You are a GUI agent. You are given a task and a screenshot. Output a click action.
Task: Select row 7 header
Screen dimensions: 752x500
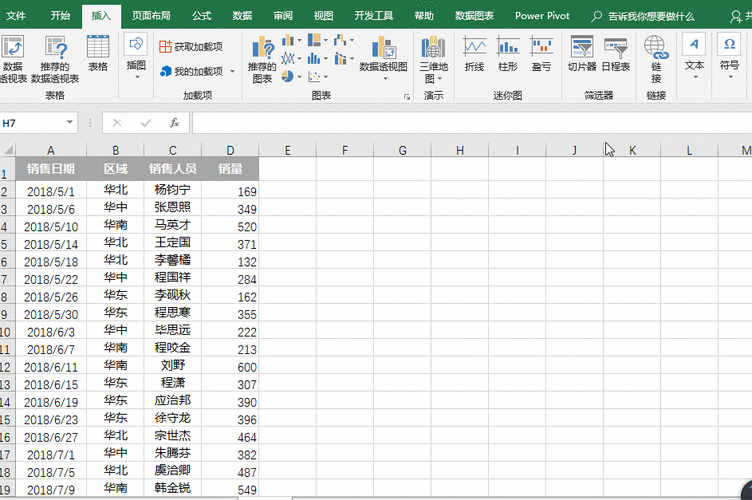click(x=7, y=279)
